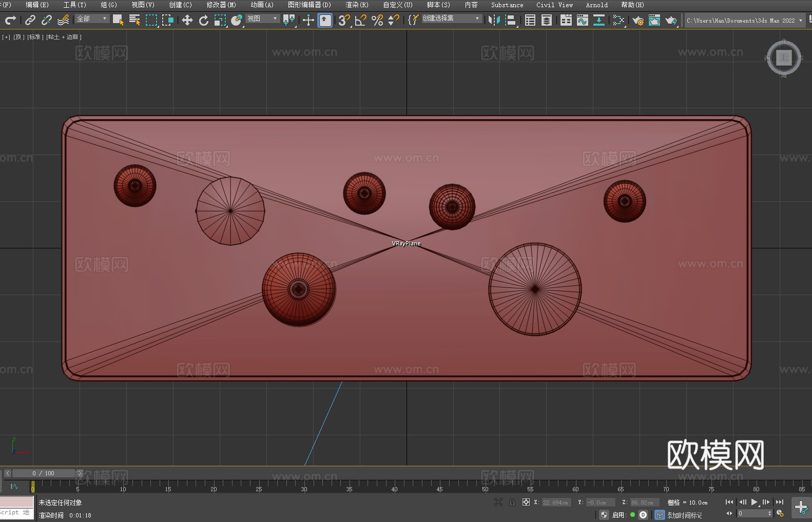The image size is (812, 522).
Task: Click the ViewCube top face
Action: pos(784,57)
